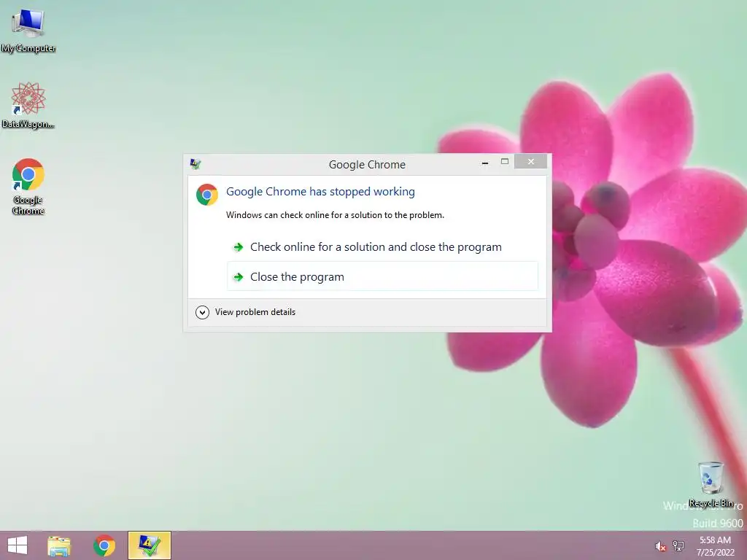Screen dimensions: 747x560
Task: Choose Close the program
Action: coord(382,276)
